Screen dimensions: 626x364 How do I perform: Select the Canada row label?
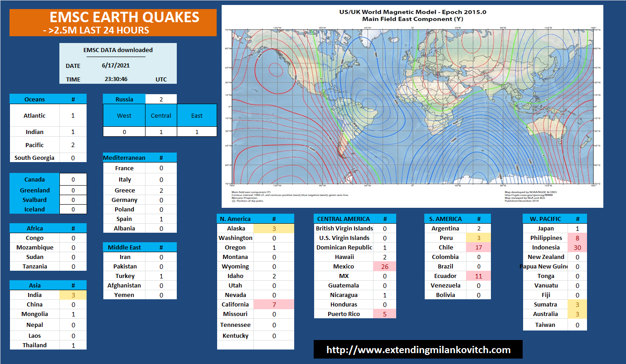click(34, 179)
